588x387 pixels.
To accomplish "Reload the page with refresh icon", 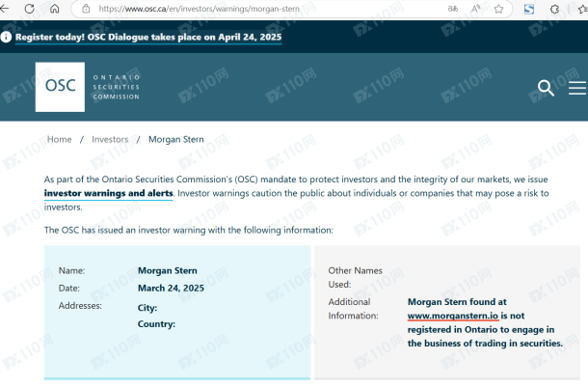I will pyautogui.click(x=29, y=9).
